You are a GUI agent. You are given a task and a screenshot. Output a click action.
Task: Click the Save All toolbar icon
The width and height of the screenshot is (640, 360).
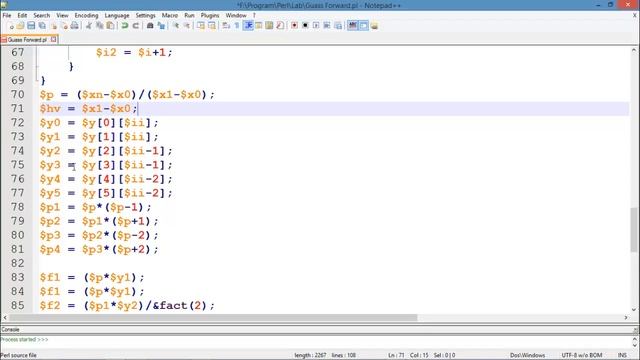(x=42, y=26)
